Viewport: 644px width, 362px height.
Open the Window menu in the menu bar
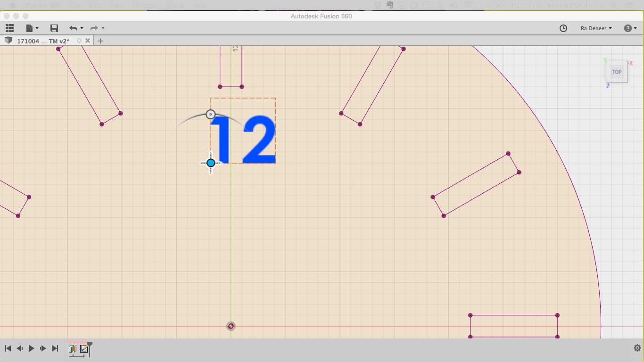pos(145,5)
